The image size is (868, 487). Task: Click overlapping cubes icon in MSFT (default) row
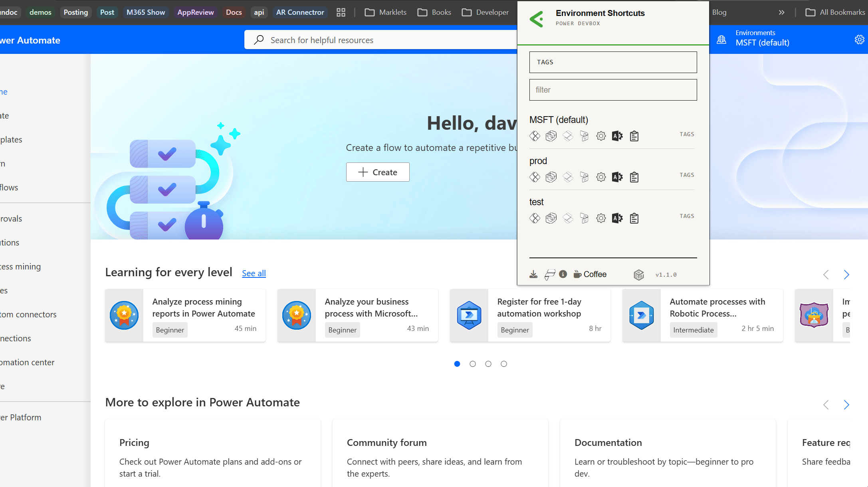tap(551, 136)
